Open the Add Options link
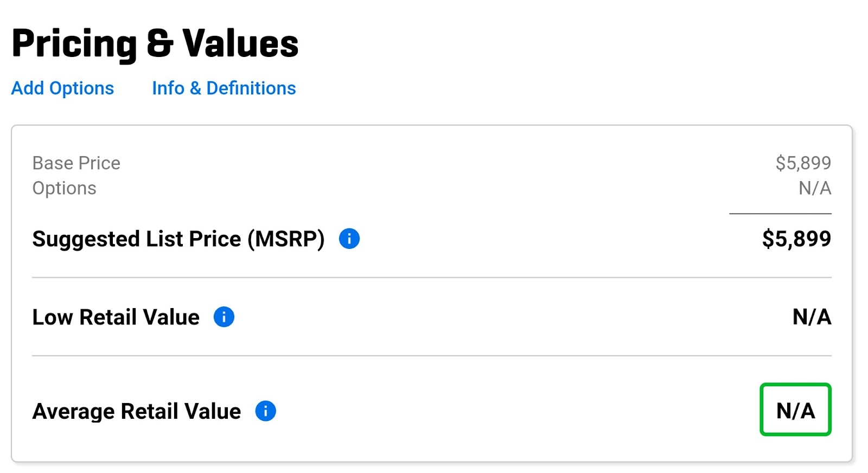This screenshot has width=868, height=473. point(62,88)
